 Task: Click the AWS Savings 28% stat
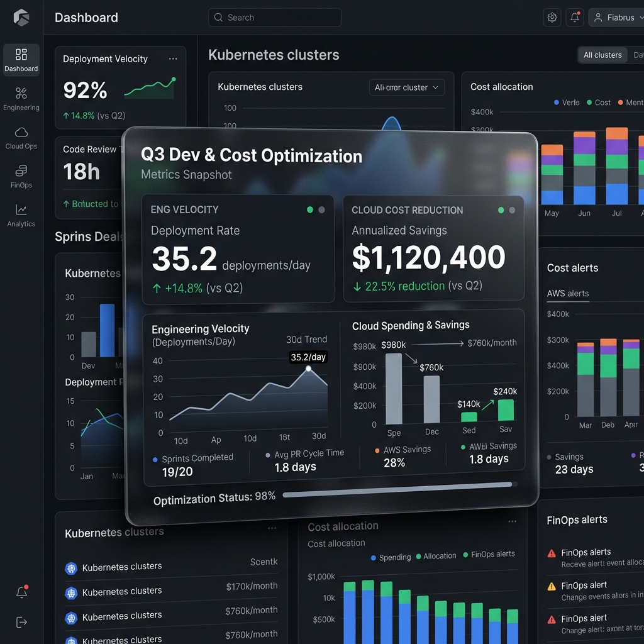pyautogui.click(x=402, y=457)
